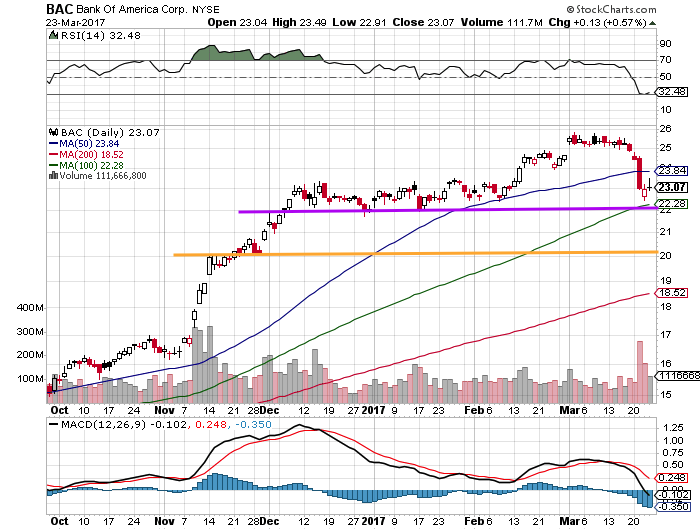Click the High 23.49 value
Viewport: 700px width, 530px height.
coord(299,22)
